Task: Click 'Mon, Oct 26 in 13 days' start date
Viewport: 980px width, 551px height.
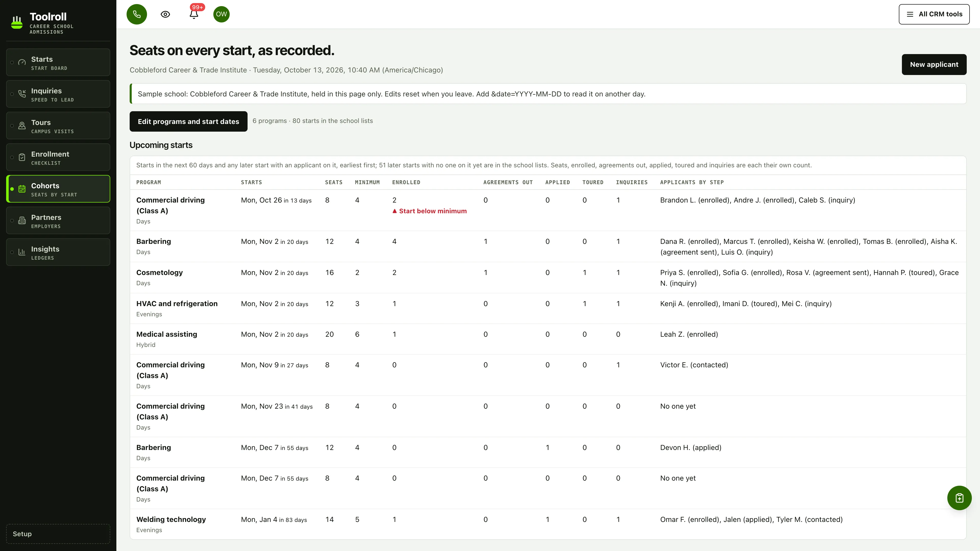Action: click(276, 201)
